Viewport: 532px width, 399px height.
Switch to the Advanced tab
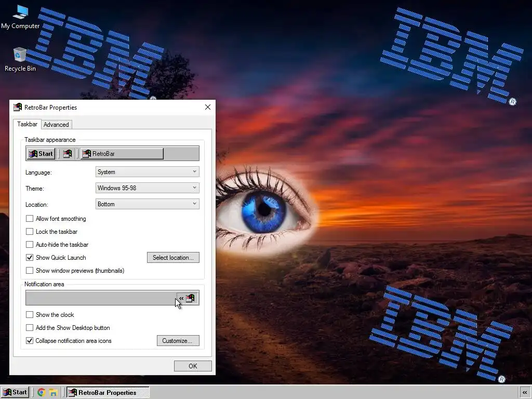(56, 125)
